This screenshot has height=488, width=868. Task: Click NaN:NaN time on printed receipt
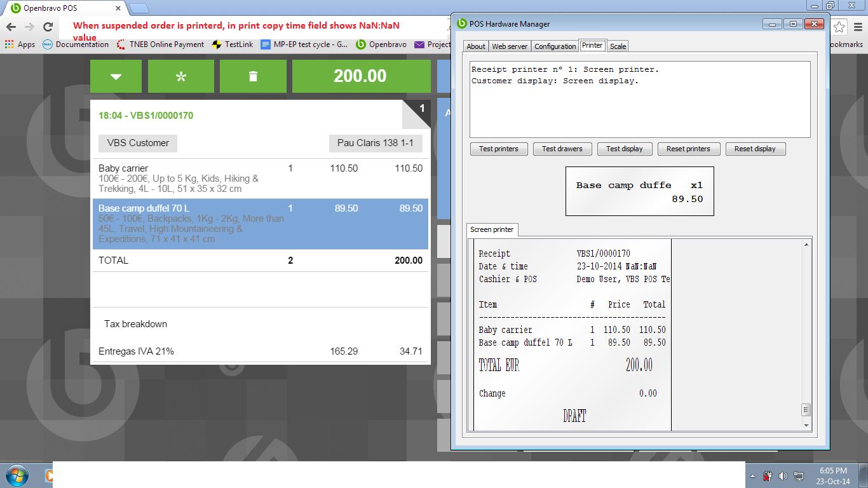click(x=641, y=266)
